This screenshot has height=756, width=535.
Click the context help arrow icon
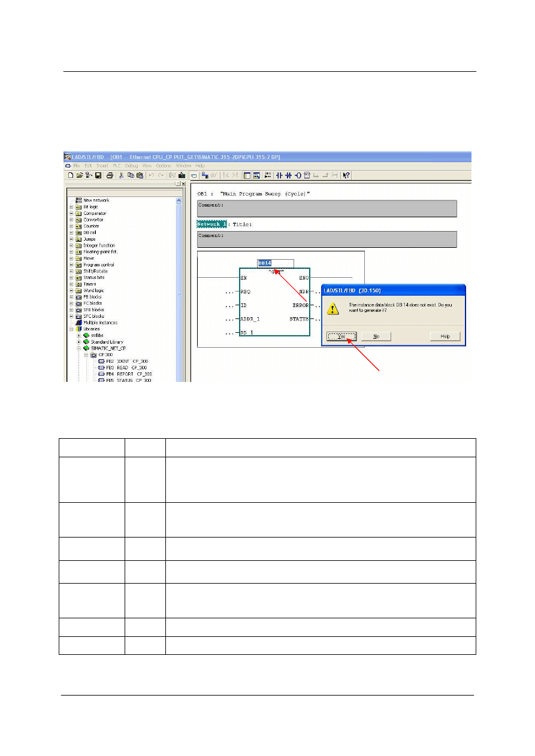(346, 175)
